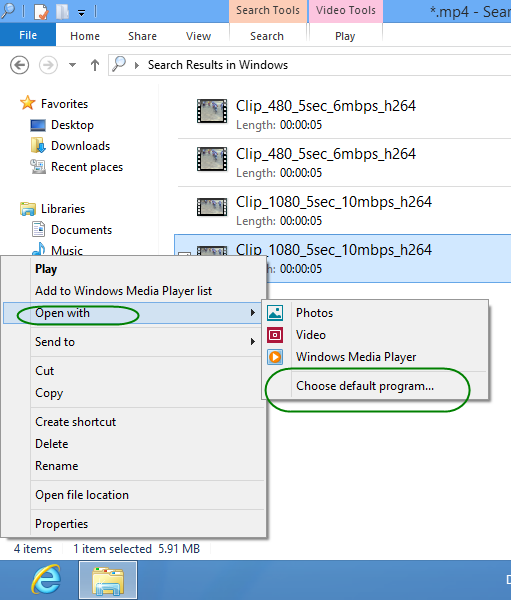Viewport: 511px width, 600px height.
Task: Click the File Explorer taskbar button
Action: click(108, 580)
